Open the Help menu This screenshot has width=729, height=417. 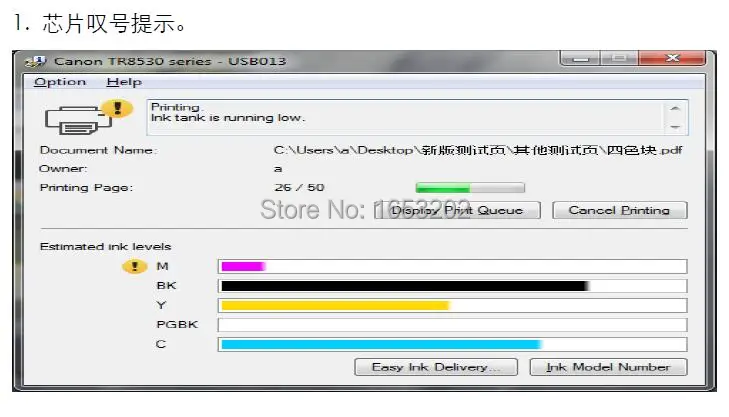(124, 82)
